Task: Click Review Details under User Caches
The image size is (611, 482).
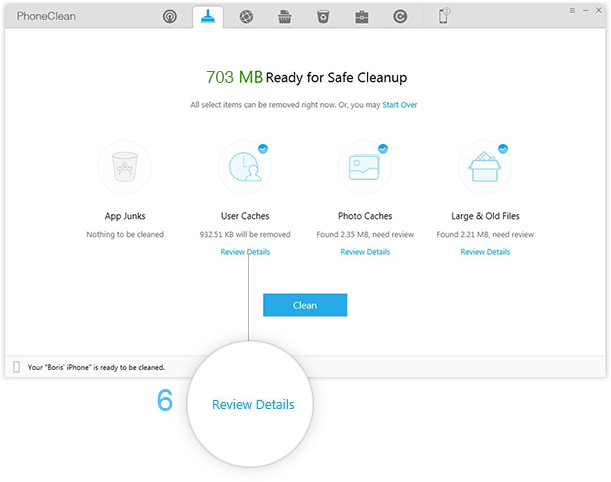Action: point(245,252)
